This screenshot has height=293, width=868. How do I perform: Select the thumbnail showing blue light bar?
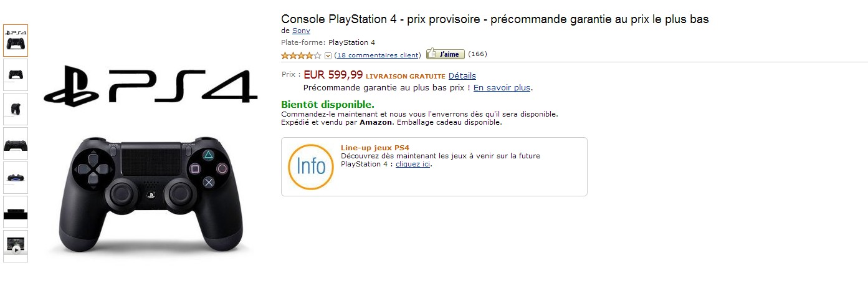[x=16, y=178]
